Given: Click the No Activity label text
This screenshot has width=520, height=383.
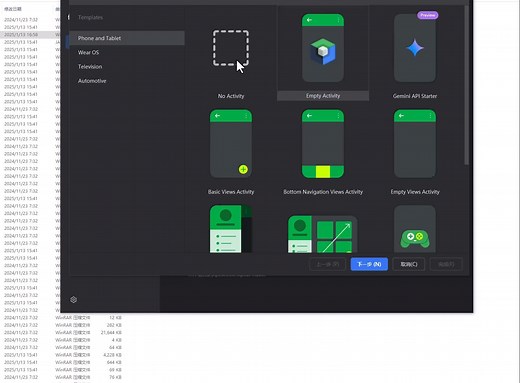Looking at the screenshot, I should [x=231, y=96].
